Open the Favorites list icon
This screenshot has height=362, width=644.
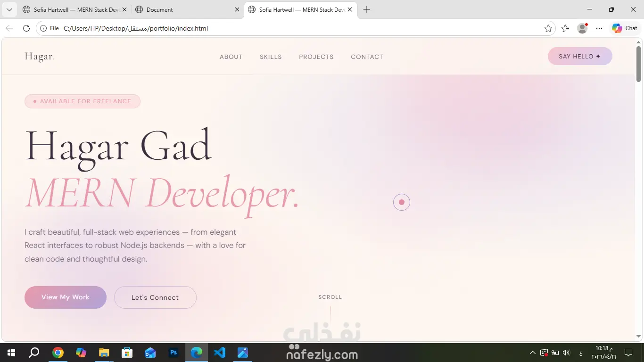tap(565, 28)
